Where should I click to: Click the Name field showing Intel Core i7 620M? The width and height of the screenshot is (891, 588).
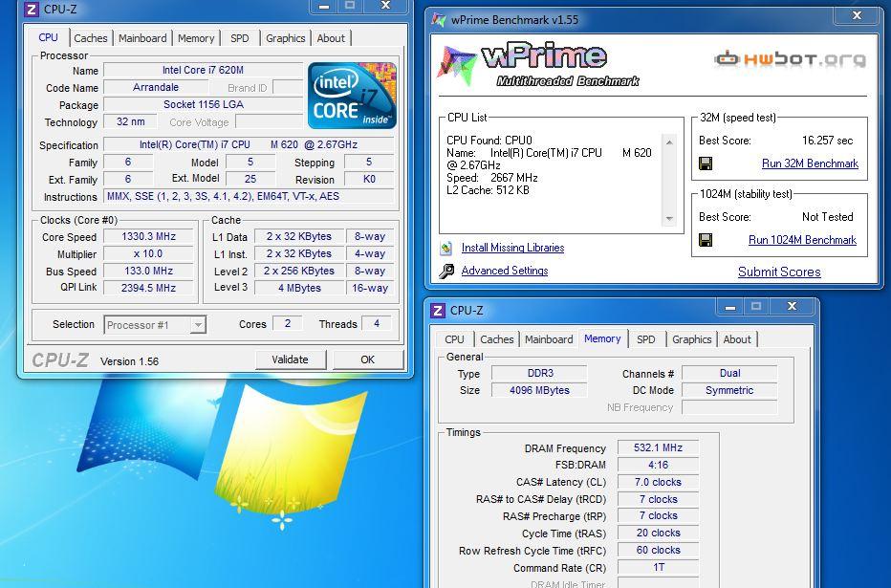pyautogui.click(x=203, y=70)
